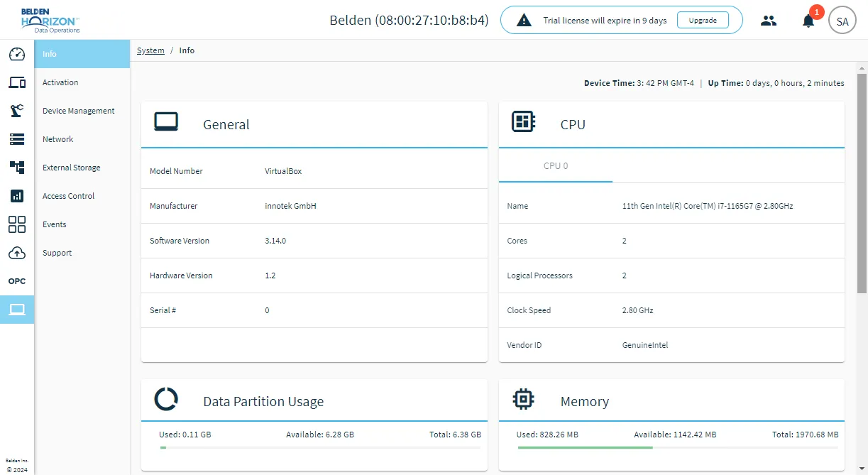Open the stacked server list sidebar icon
The width and height of the screenshot is (868, 475).
(17, 139)
